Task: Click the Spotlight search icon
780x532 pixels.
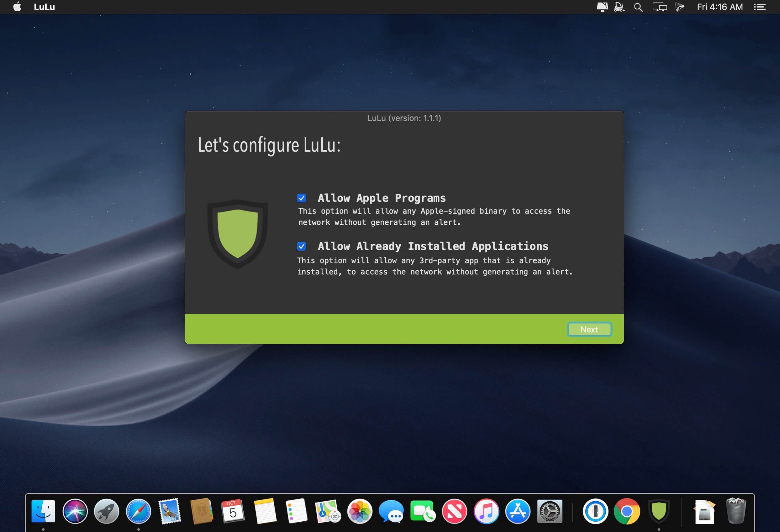Action: pos(638,7)
